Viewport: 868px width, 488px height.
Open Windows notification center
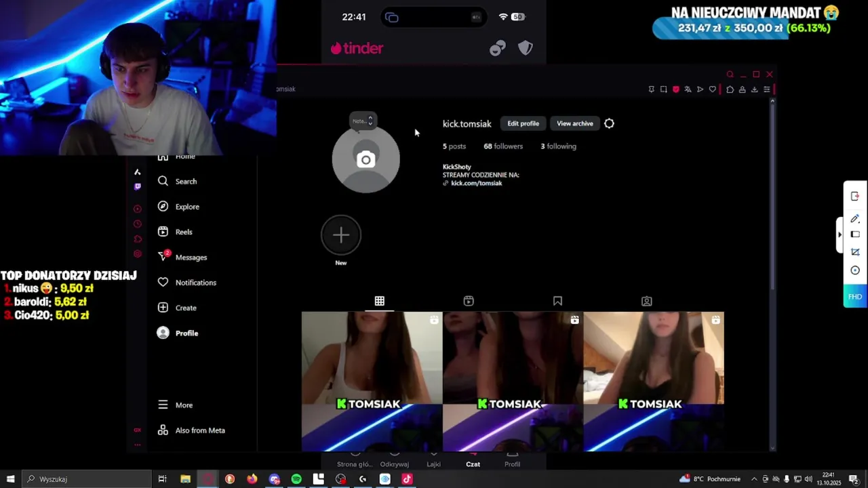click(853, 479)
